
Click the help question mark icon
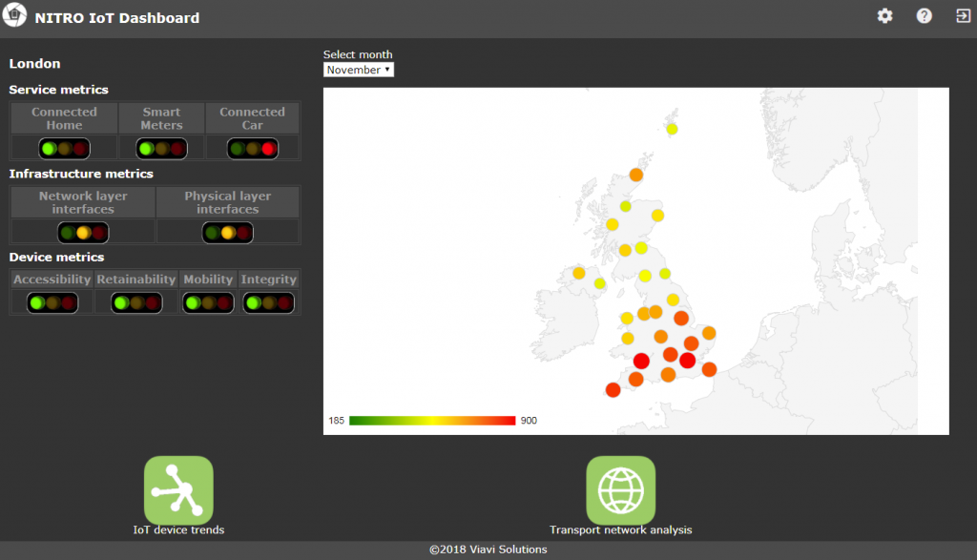click(924, 16)
